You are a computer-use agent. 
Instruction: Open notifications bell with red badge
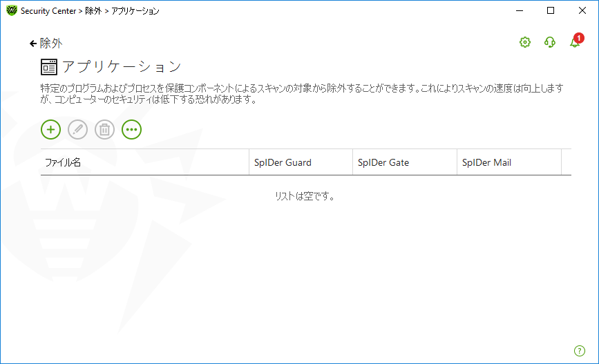click(x=576, y=41)
